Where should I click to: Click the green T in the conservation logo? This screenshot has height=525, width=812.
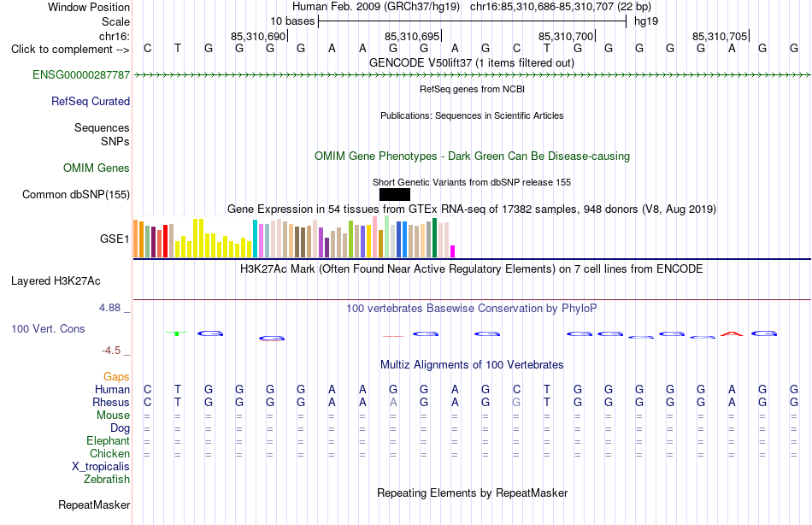177,333
